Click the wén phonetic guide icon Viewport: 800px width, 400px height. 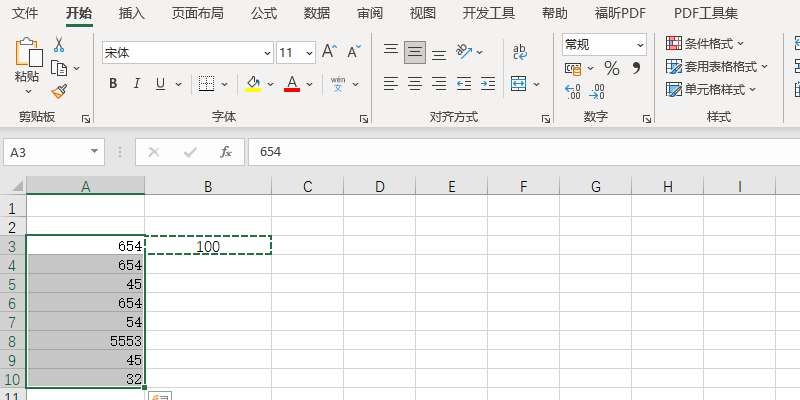(338, 84)
